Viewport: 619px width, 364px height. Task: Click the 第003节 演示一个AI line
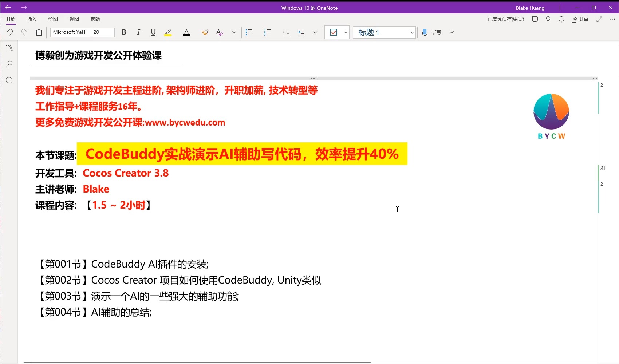click(138, 296)
